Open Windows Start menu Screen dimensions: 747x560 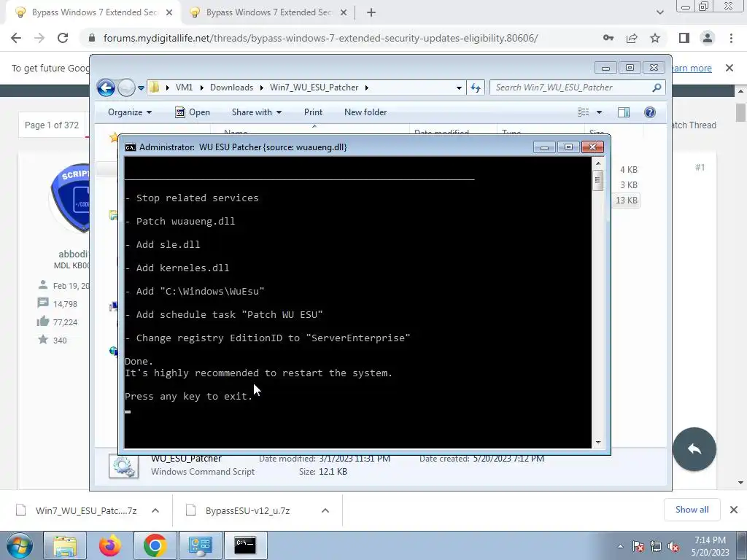tap(19, 545)
